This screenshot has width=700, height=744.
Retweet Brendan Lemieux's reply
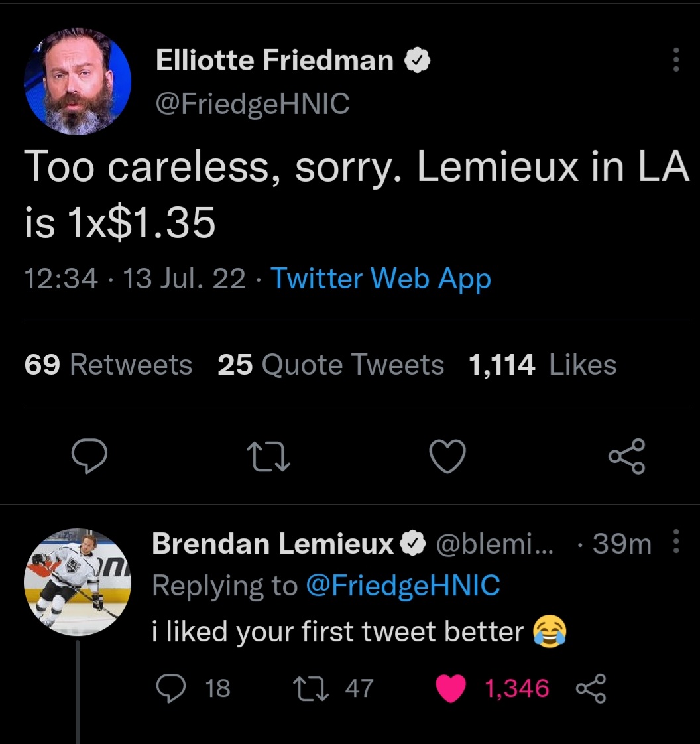333,688
